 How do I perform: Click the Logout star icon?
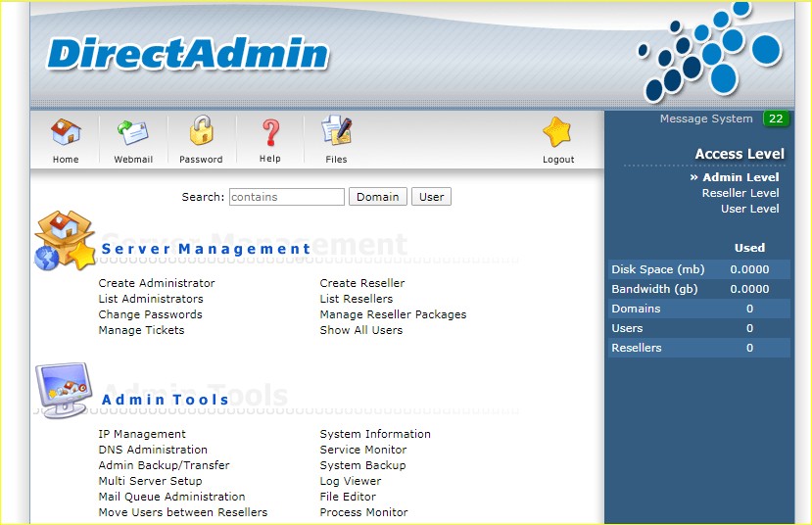pos(558,132)
